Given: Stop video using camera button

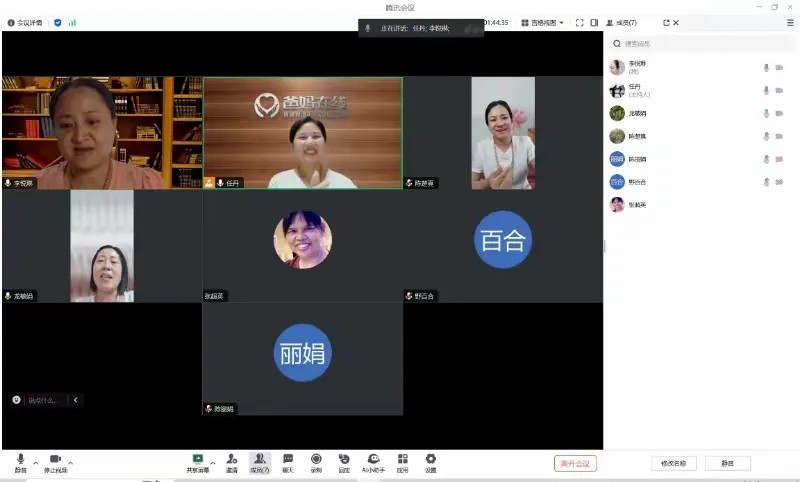Looking at the screenshot, I should pos(55,460).
